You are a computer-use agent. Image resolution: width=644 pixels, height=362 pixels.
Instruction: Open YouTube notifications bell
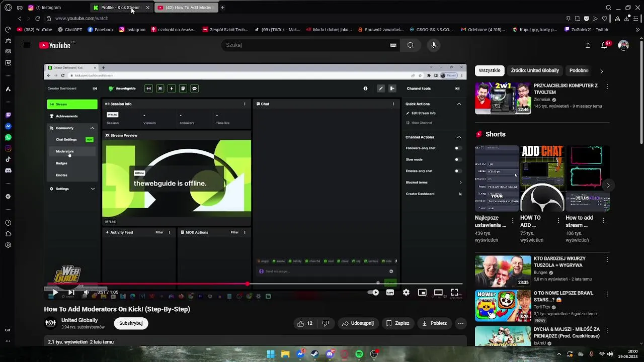pyautogui.click(x=605, y=45)
